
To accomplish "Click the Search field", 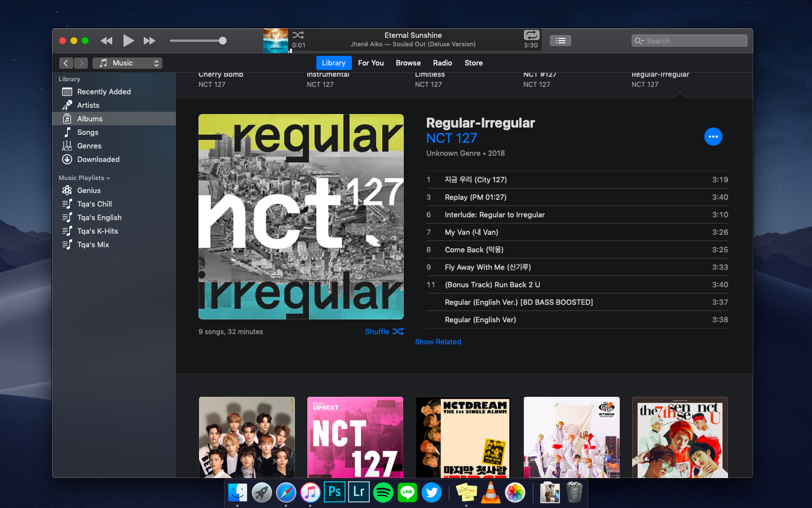I will [x=690, y=41].
